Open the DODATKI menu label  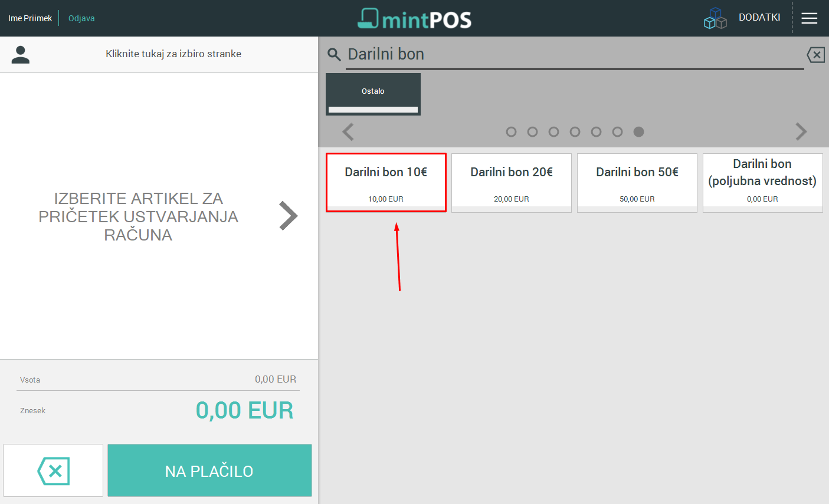pos(759,18)
